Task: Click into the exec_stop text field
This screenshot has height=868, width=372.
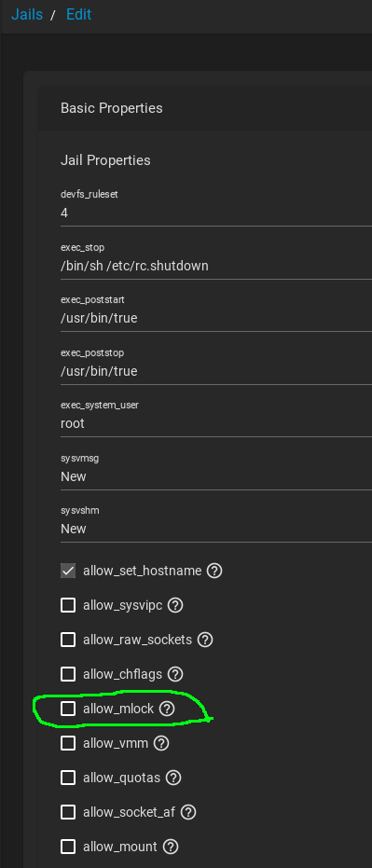Action: 216,266
